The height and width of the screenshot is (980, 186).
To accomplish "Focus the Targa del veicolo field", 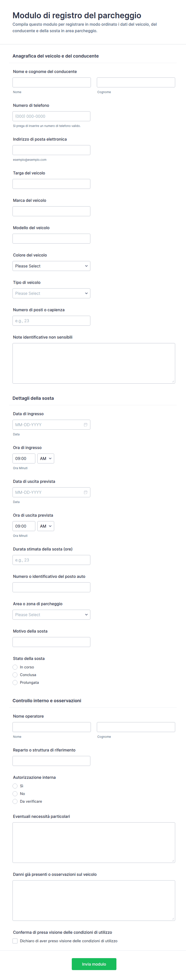I will (x=51, y=184).
